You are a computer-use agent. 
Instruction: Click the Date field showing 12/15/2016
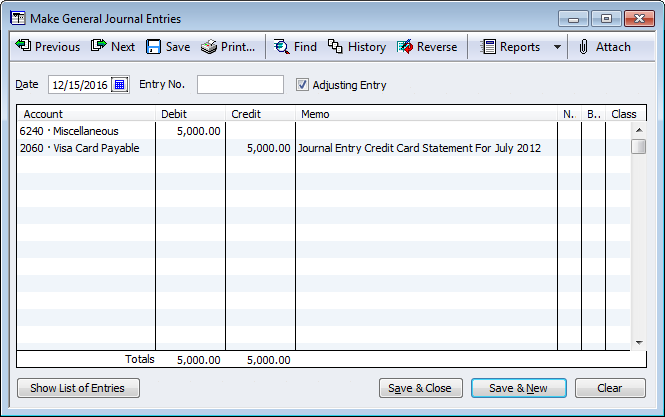click(80, 85)
